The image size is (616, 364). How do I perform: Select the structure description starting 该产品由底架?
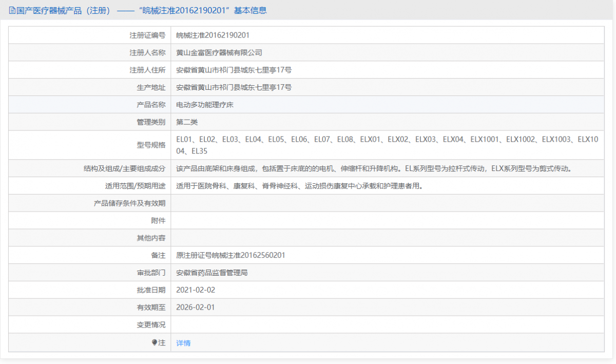374,168
